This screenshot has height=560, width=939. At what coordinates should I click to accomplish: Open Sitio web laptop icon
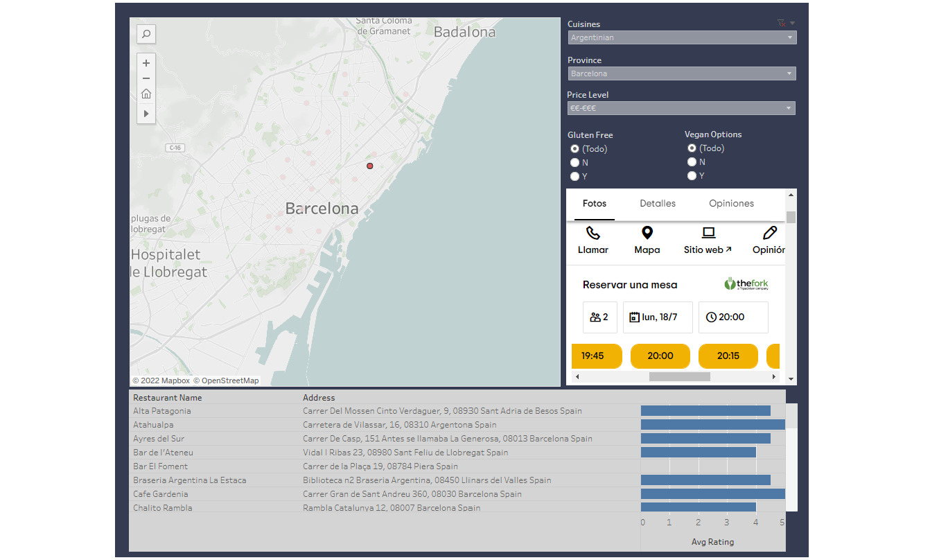(708, 233)
